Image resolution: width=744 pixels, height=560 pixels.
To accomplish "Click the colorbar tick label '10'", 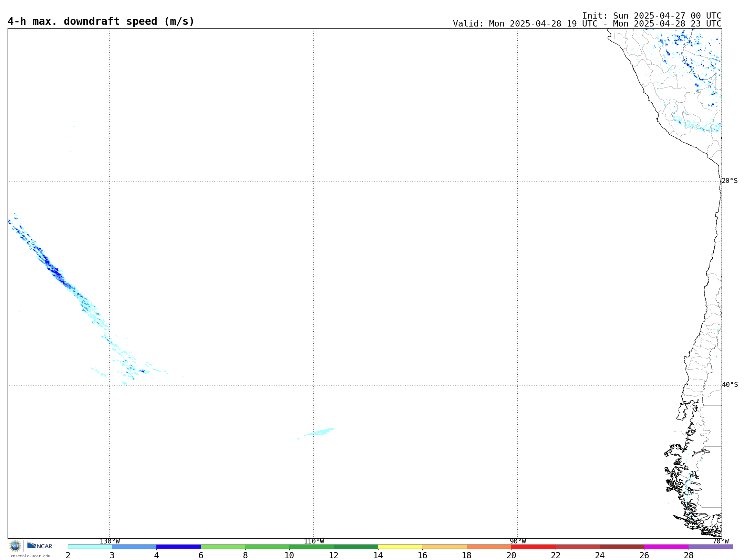I will coord(289,556).
